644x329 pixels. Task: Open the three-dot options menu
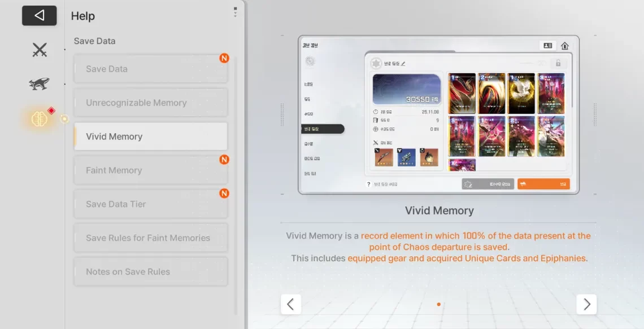click(236, 12)
